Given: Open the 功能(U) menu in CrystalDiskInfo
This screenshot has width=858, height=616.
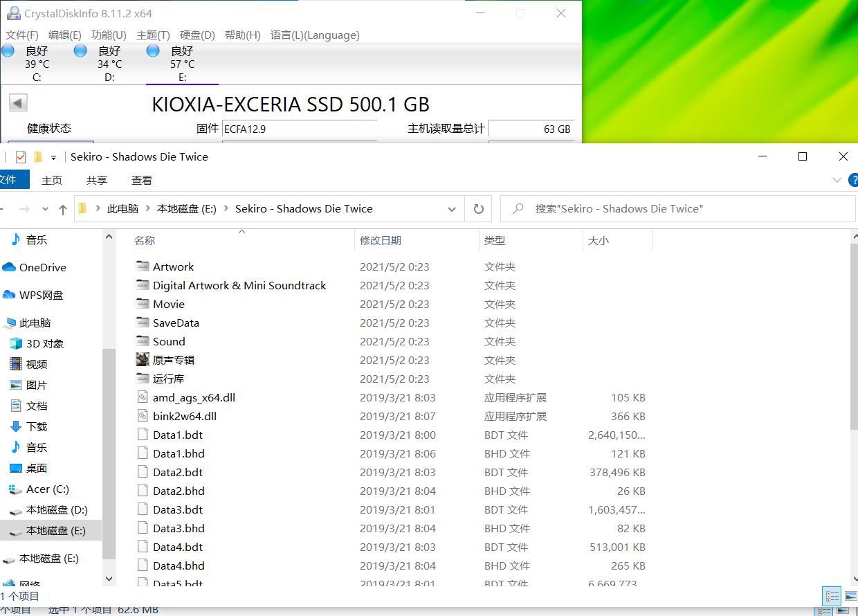Looking at the screenshot, I should [x=109, y=35].
